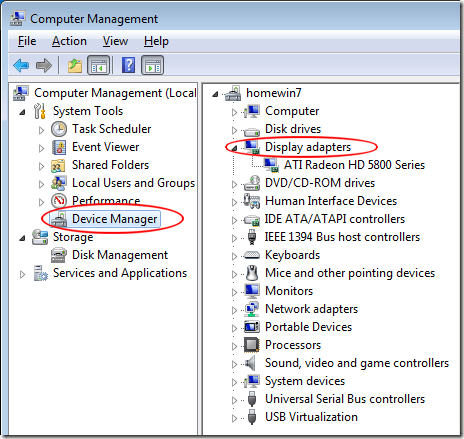Collapse the homewin7 root node
Viewport: 464px width, 439px height.
215,95
